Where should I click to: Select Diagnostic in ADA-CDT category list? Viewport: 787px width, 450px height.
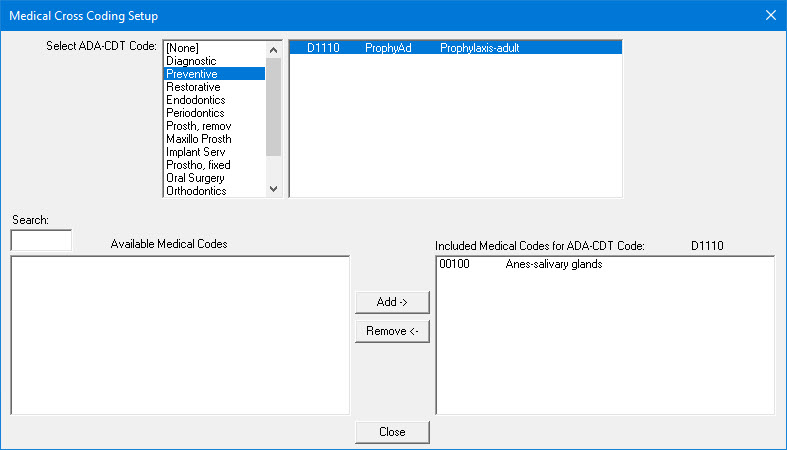[x=191, y=61]
